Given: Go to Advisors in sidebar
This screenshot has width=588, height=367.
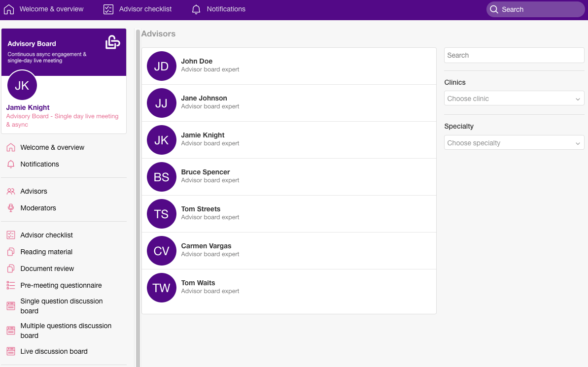Looking at the screenshot, I should click(x=34, y=191).
